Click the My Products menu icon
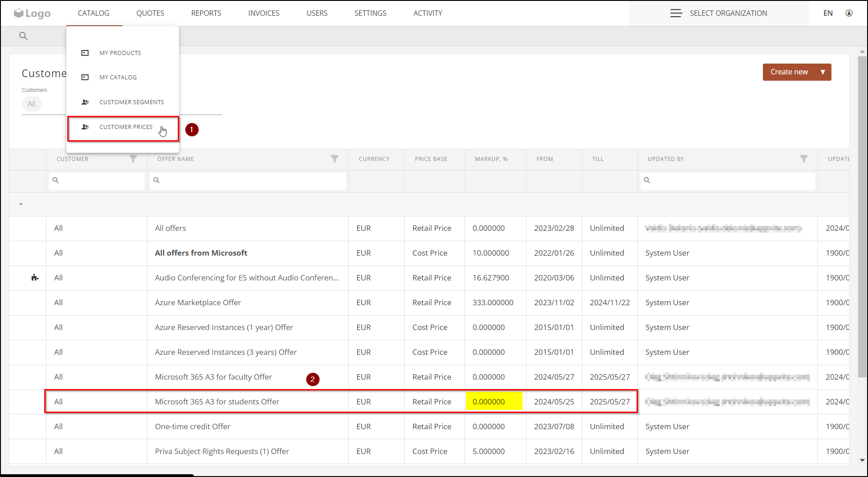 point(85,53)
